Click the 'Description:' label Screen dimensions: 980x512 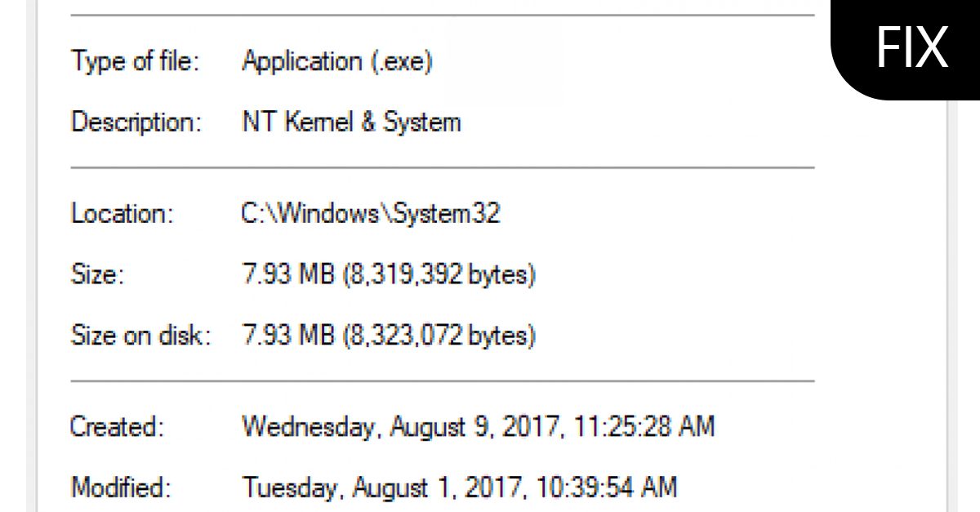coord(136,122)
